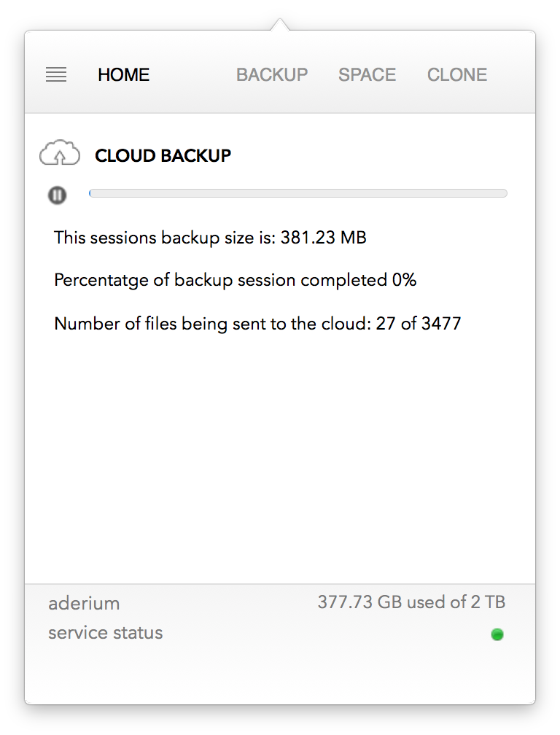Screen dimensions: 560x735
Task: Click the CLOUD BACKUP heading
Action: tap(163, 155)
